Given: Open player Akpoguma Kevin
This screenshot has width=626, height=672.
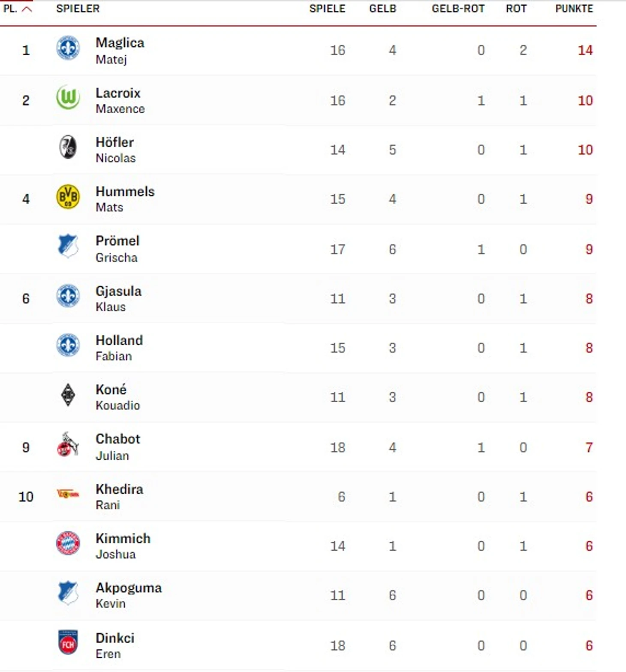Looking at the screenshot, I should [129, 595].
